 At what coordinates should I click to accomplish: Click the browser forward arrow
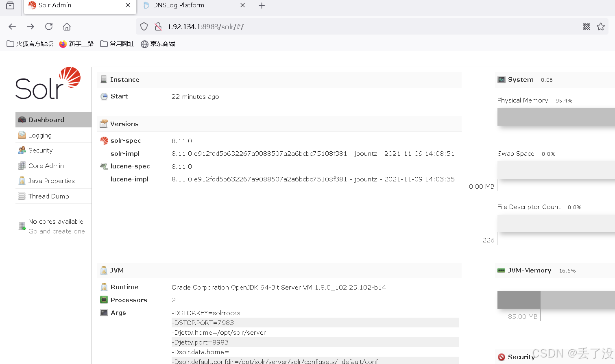[x=31, y=26]
